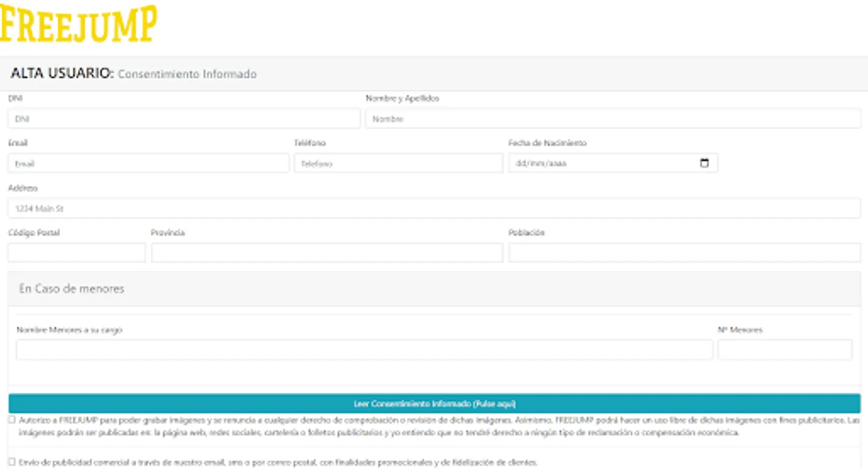Click the Teléfono label above its field

(x=310, y=143)
